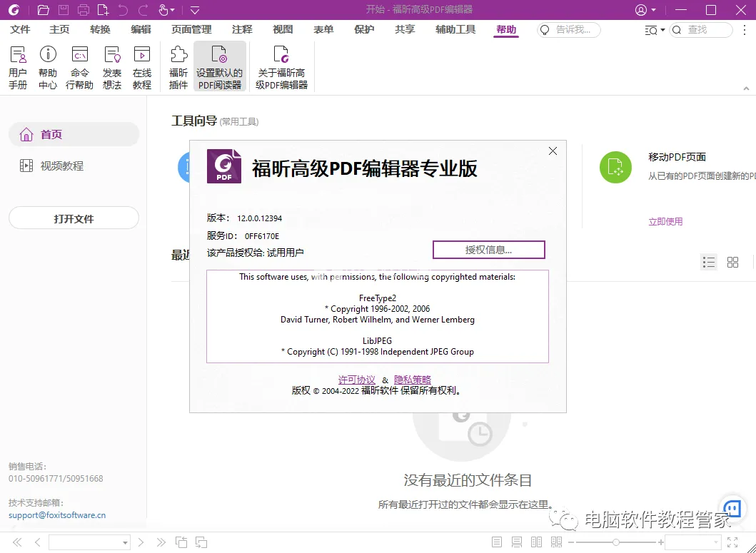Click the Redo arrow icon
756x553 pixels.
point(143,10)
